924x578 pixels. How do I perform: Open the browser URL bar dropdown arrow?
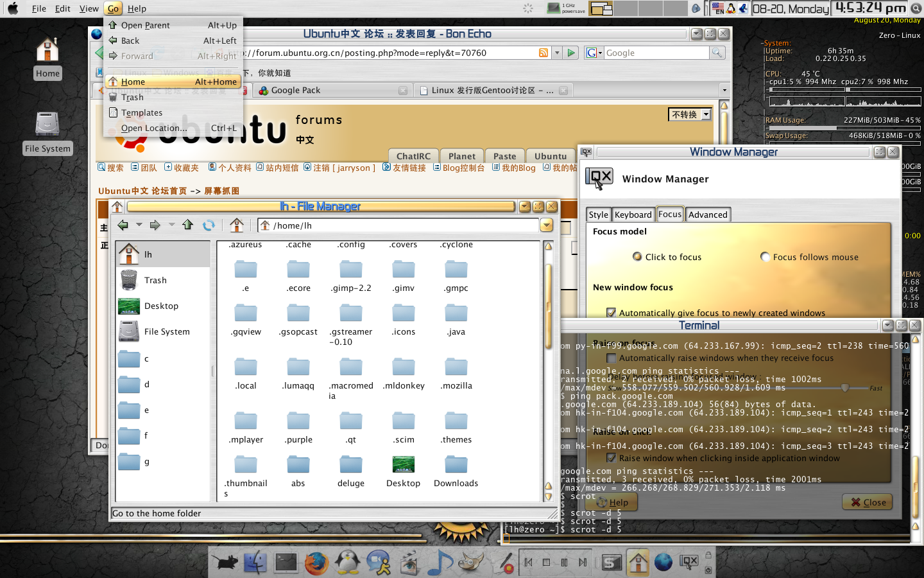557,53
